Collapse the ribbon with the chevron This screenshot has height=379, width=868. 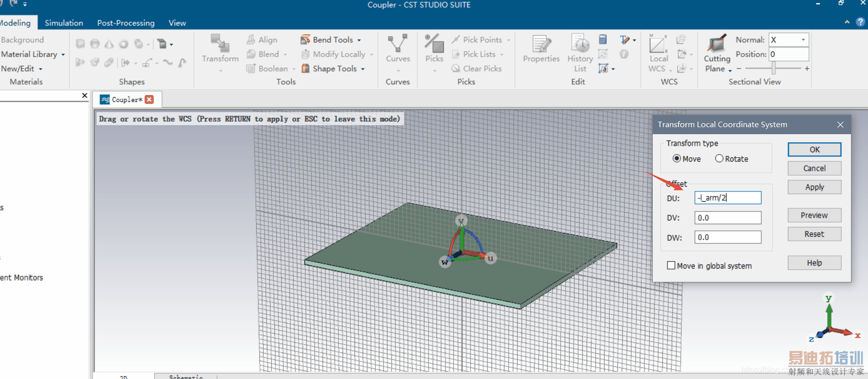coord(847,22)
